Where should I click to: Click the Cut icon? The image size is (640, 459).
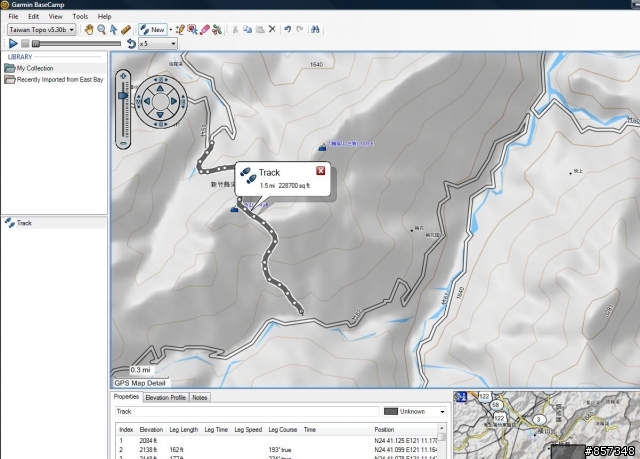pos(235,29)
